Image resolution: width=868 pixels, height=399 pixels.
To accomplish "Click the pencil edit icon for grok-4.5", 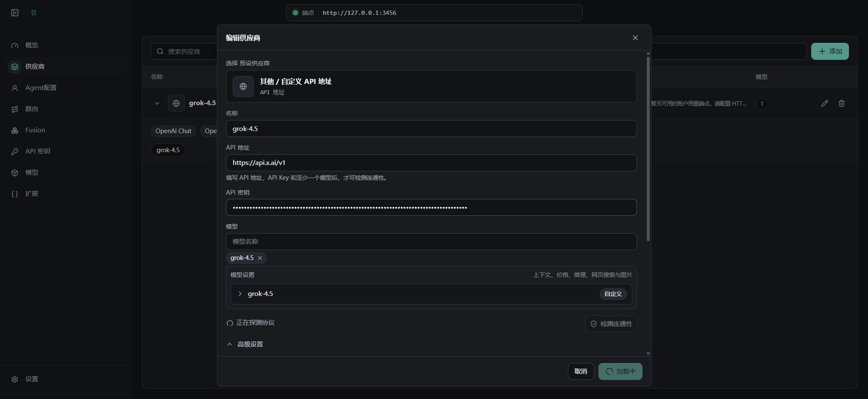I will click(824, 103).
